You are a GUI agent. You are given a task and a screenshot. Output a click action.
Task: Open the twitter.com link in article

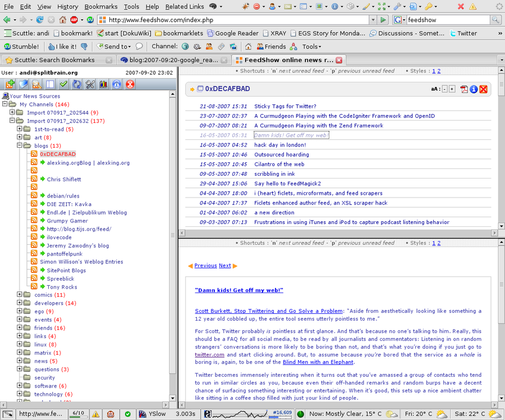[x=209, y=354]
